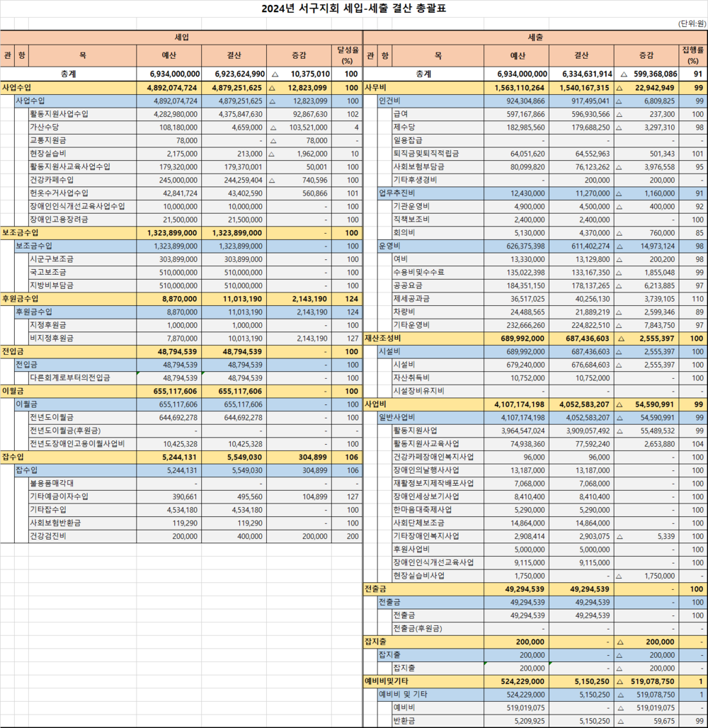Click the title '2024년 서구지회 세입-세출 결산 총괄표'

click(353, 8)
